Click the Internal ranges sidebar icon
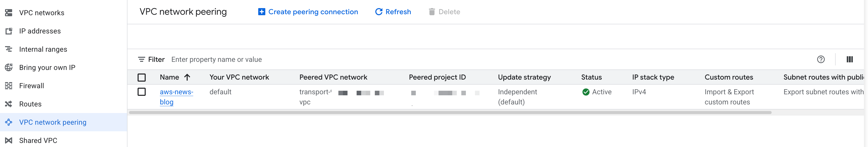 (x=9, y=49)
